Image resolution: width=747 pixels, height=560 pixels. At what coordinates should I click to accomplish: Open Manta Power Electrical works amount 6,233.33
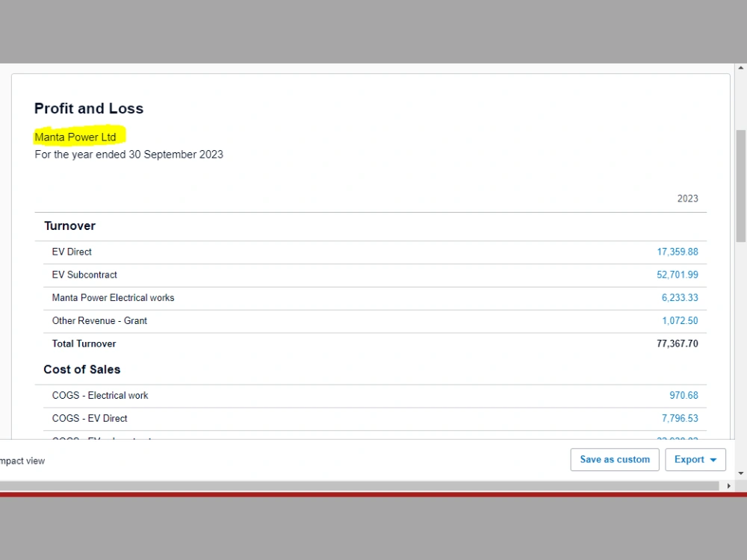click(680, 298)
